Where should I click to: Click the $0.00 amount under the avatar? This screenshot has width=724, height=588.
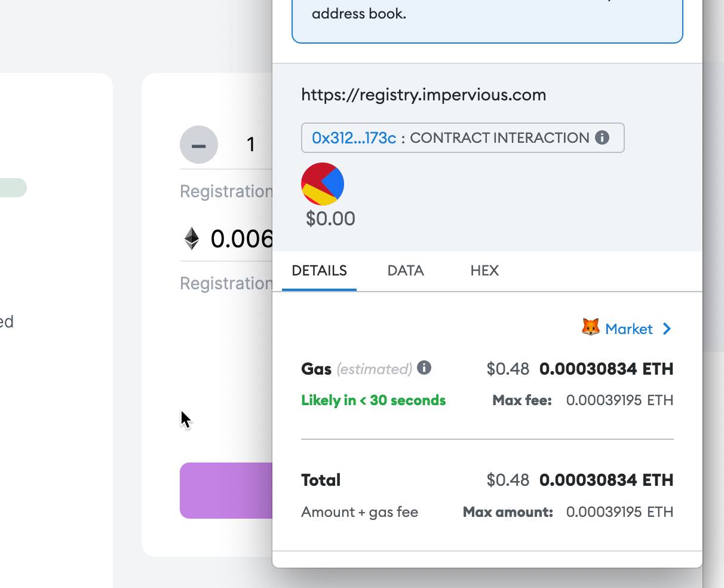tap(330, 219)
